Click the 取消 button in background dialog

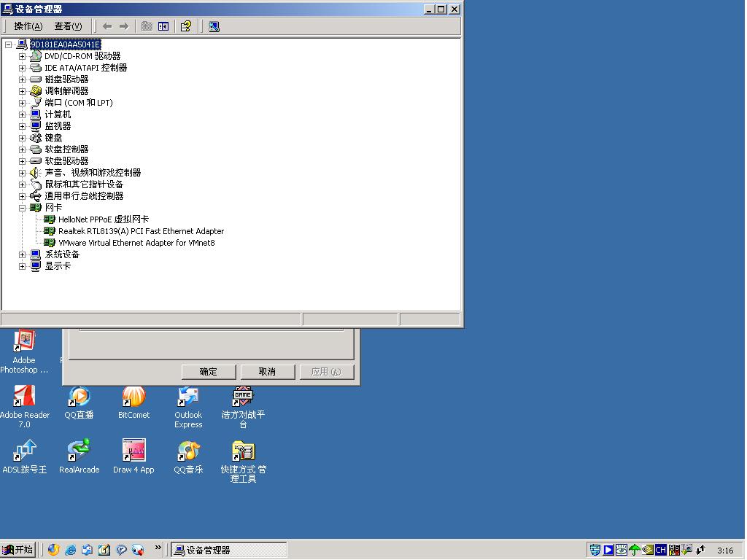click(x=267, y=372)
